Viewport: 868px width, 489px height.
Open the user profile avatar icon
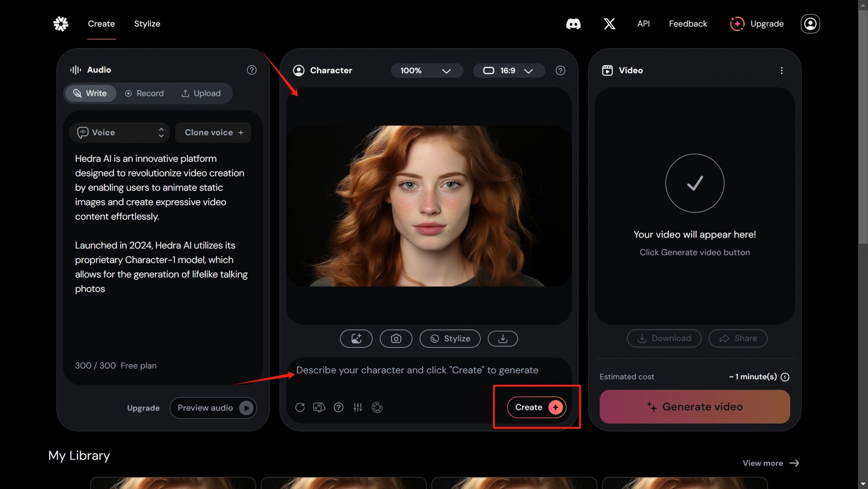click(810, 23)
